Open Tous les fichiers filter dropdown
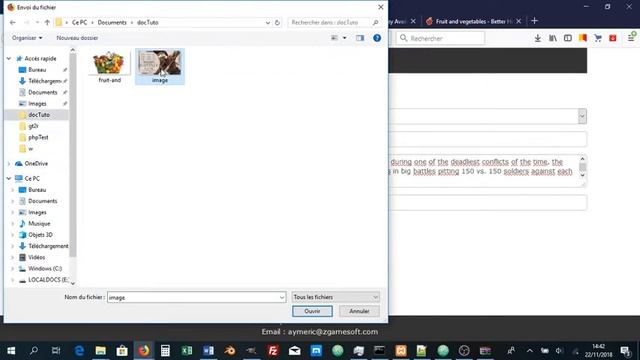Screen dimensions: 640x360 tap(336, 297)
